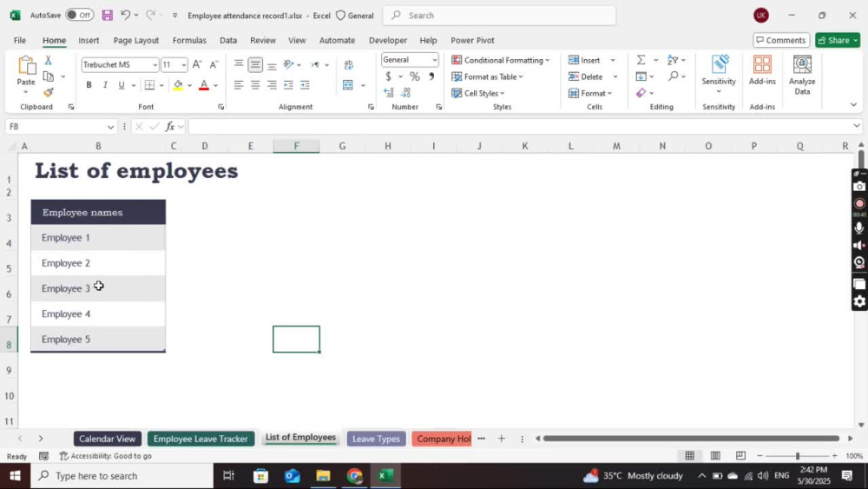The width and height of the screenshot is (868, 489).
Task: Open the File menu
Action: [20, 41]
